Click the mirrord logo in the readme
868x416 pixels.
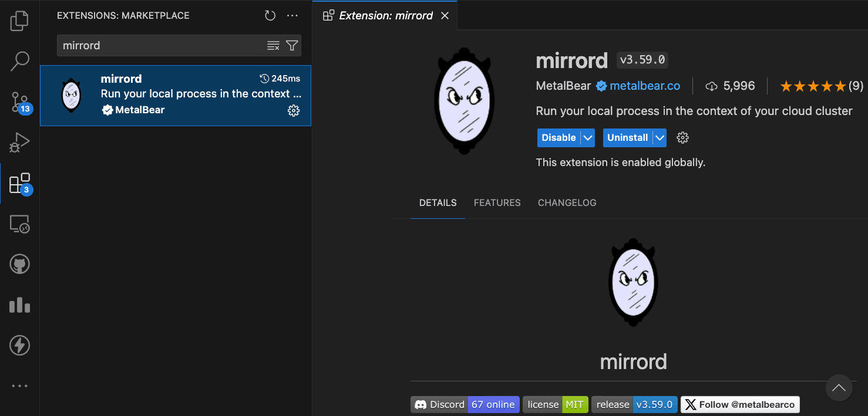pyautogui.click(x=633, y=282)
